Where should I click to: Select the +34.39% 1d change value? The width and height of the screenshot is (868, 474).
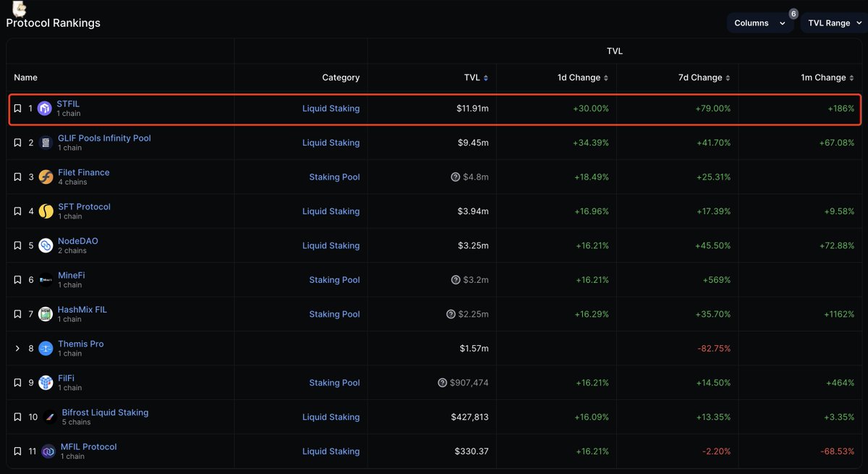click(x=591, y=143)
